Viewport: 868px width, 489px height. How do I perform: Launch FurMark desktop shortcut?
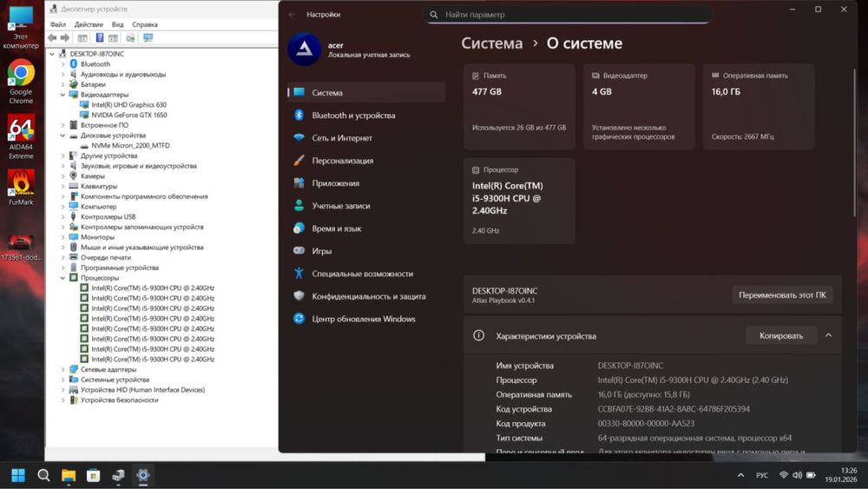click(x=21, y=188)
